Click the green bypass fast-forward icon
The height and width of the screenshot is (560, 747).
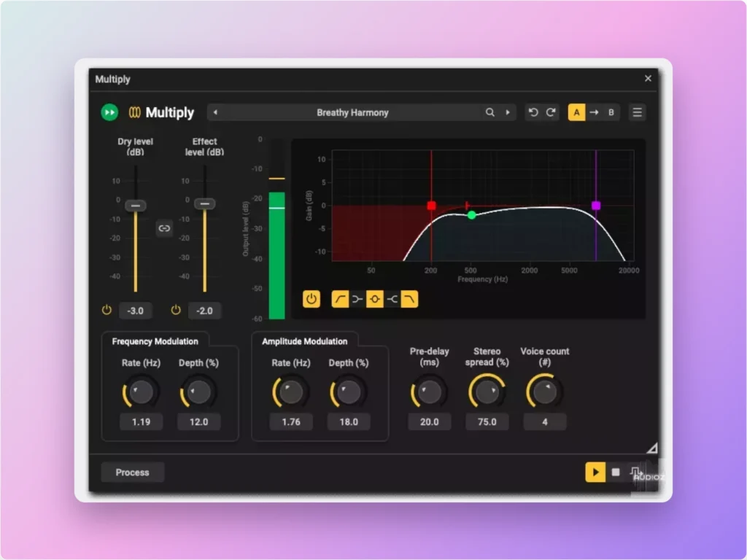click(x=109, y=112)
